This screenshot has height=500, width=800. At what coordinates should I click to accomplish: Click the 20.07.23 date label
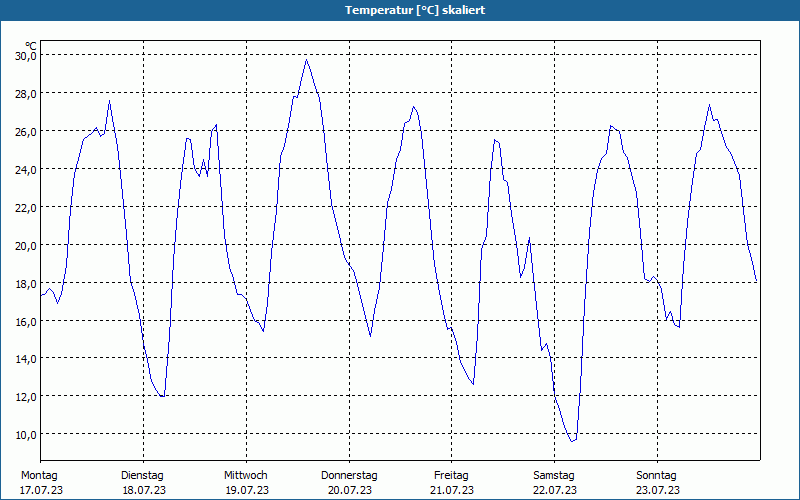coord(351,490)
